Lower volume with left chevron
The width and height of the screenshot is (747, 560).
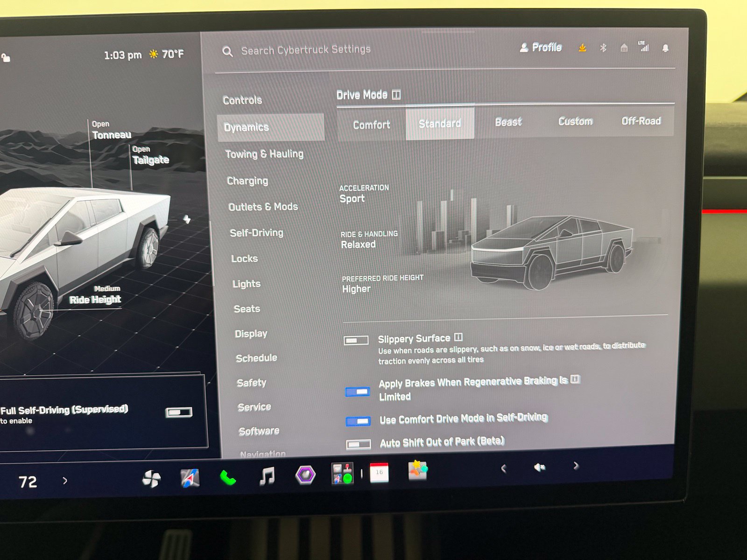(x=503, y=468)
